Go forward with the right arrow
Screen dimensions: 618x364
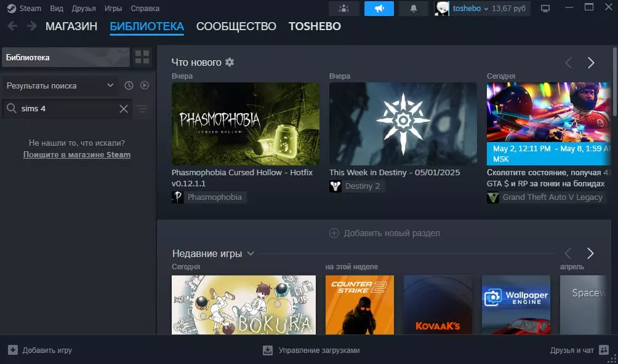(x=31, y=26)
